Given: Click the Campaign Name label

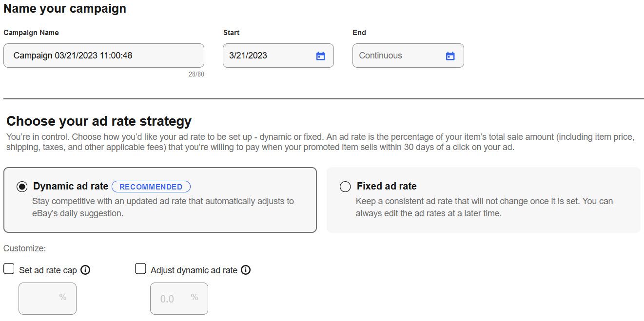Looking at the screenshot, I should [x=31, y=33].
